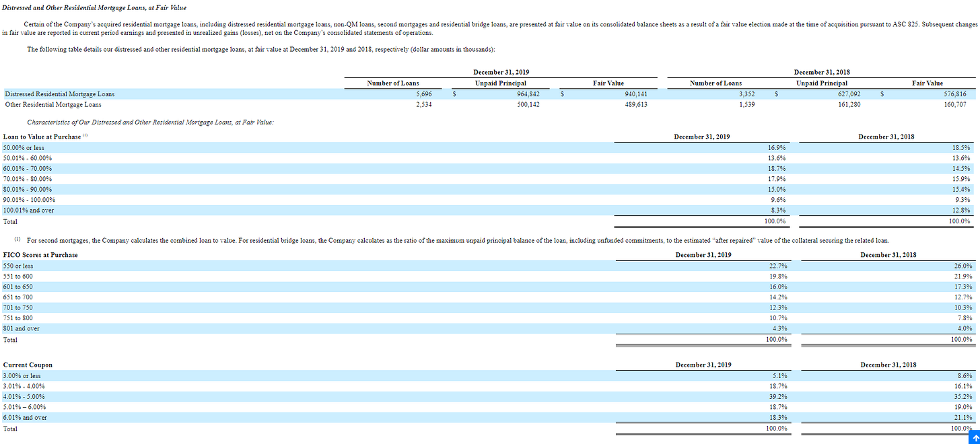Click "Total" label in the Current Coupon table

click(x=10, y=429)
